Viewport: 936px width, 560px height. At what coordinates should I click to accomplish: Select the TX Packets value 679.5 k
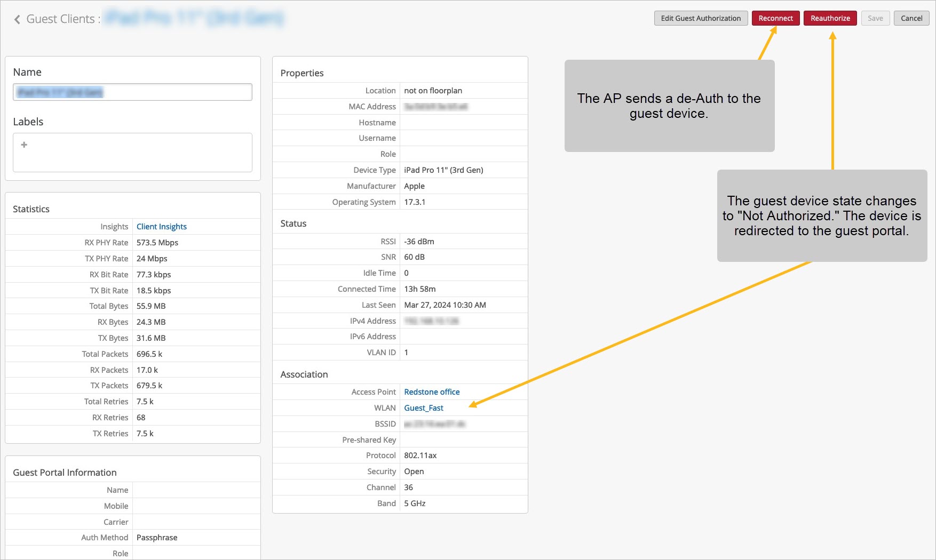click(x=149, y=386)
